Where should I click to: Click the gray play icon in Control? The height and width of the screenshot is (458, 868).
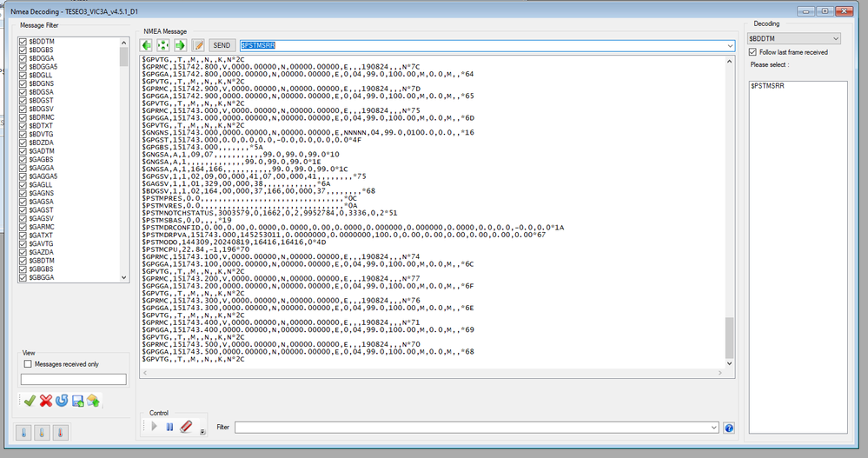tap(155, 427)
